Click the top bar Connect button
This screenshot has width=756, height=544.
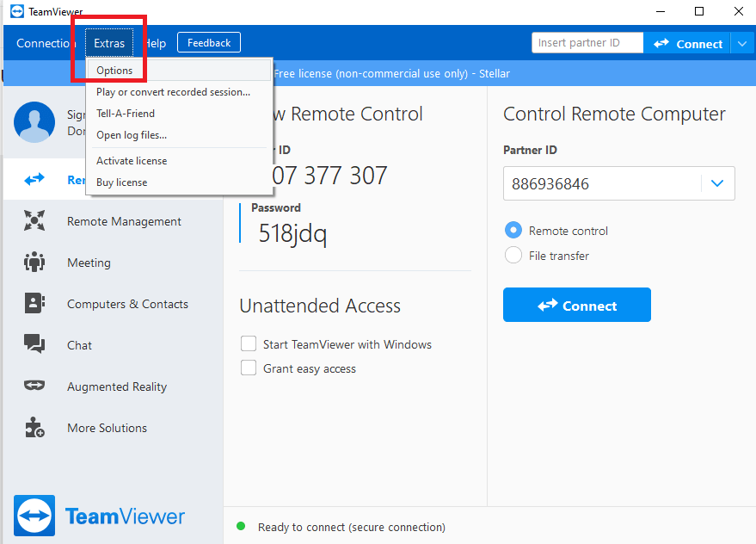coord(687,43)
